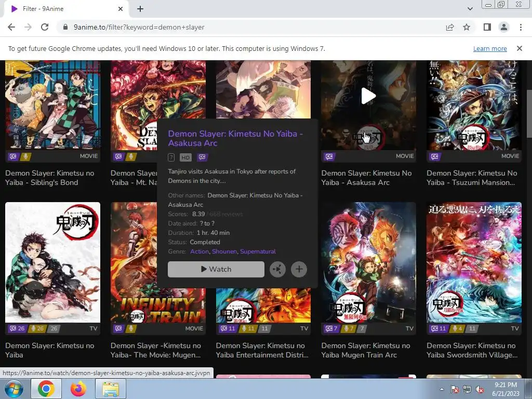The height and width of the screenshot is (399, 532).
Task: Open the popup title Demon Slayer Asakusa Arc
Action: coord(235,138)
